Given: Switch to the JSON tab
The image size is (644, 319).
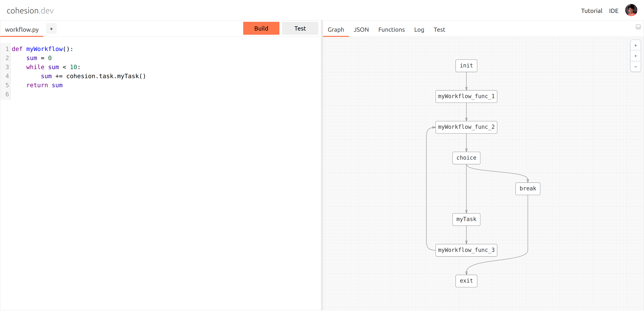Looking at the screenshot, I should 361,30.
